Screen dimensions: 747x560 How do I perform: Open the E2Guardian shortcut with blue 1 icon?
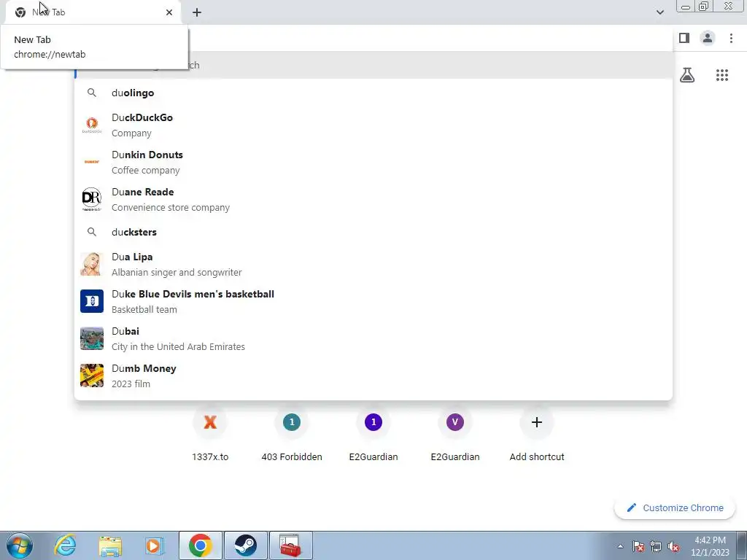tap(373, 433)
